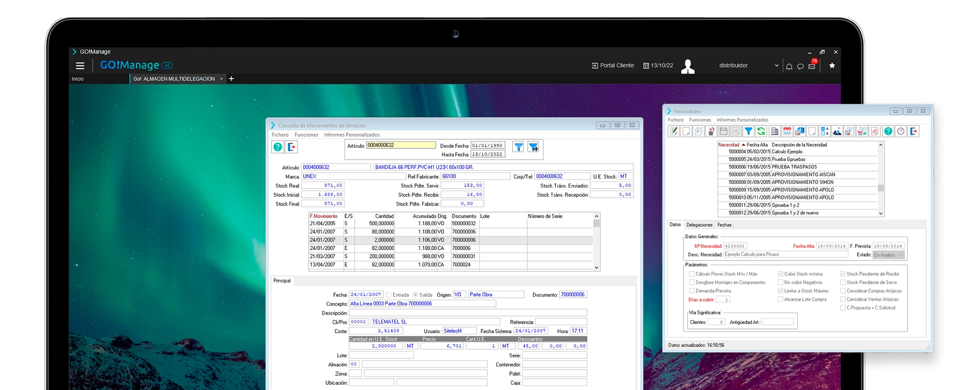
Task: Click the Hasta Fecha field
Action: click(488, 154)
